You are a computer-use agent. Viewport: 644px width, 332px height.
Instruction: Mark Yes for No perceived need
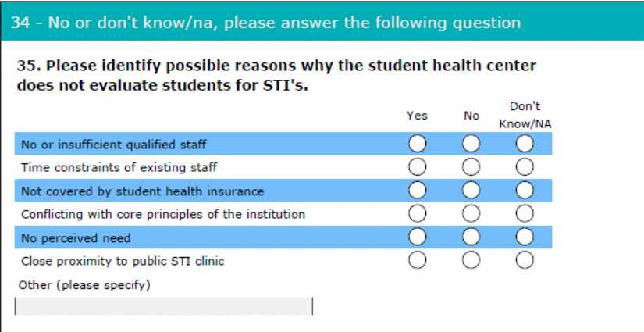pyautogui.click(x=418, y=237)
